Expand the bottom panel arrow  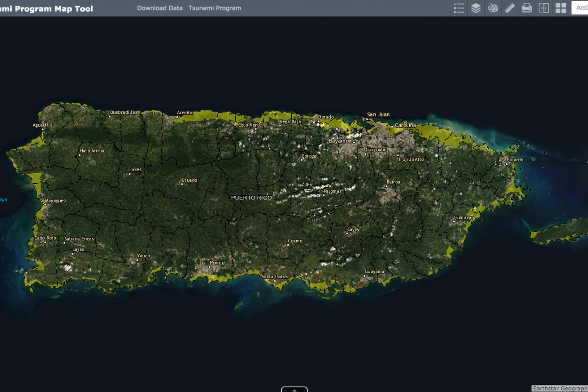(x=294, y=390)
